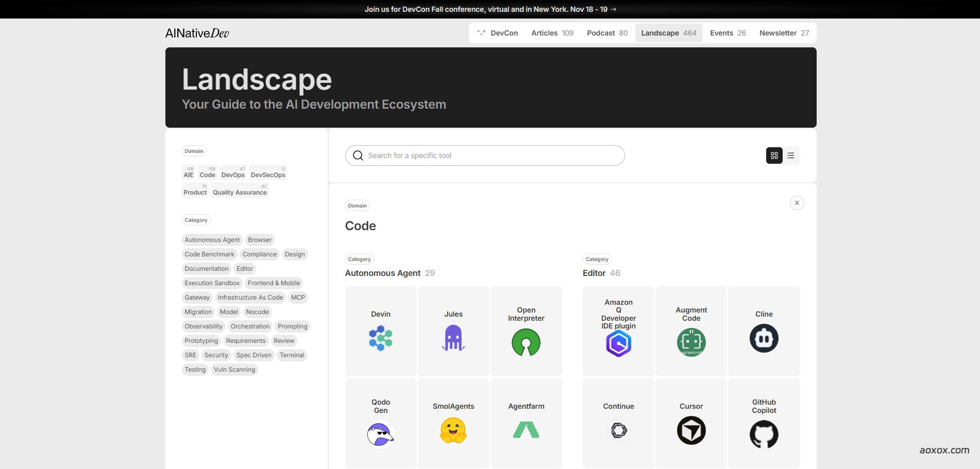Switch to grid view layout
Image resolution: width=980 pixels, height=469 pixels.
774,155
